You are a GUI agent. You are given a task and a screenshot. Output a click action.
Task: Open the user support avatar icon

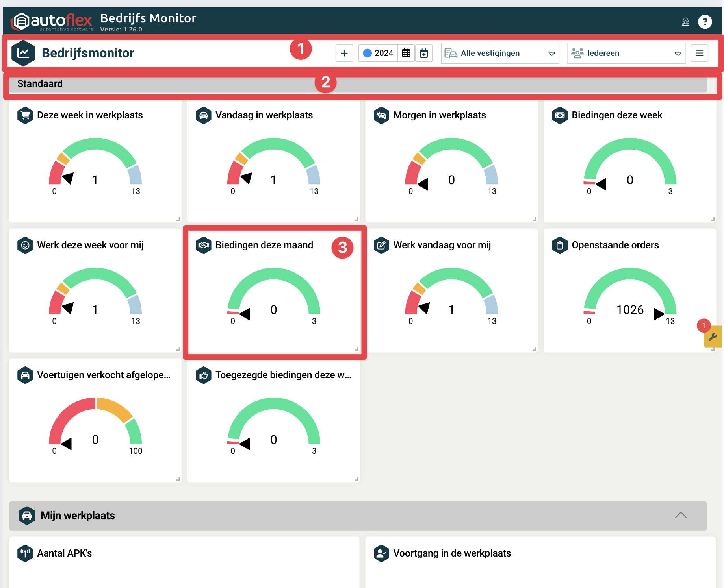685,22
